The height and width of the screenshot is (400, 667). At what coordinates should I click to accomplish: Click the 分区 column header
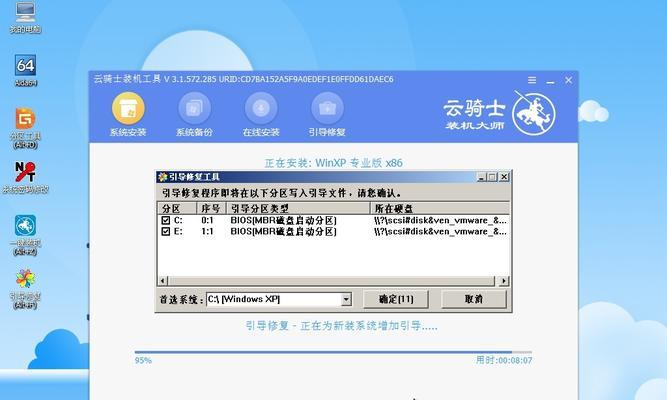click(177, 209)
